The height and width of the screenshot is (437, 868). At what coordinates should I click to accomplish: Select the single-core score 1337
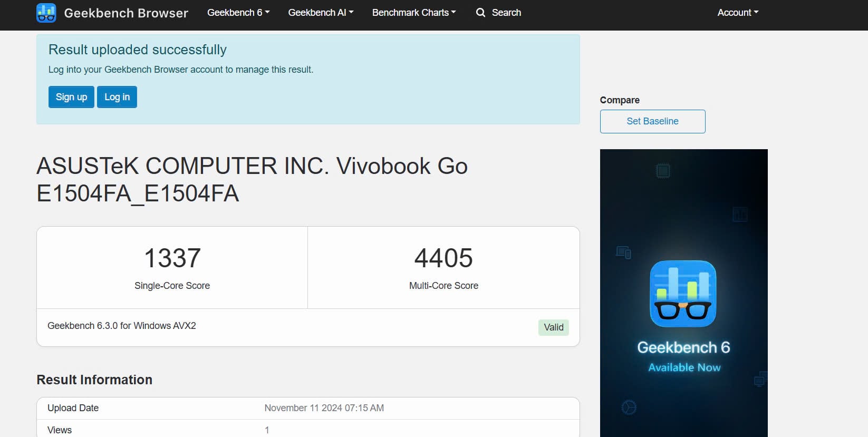(172, 258)
